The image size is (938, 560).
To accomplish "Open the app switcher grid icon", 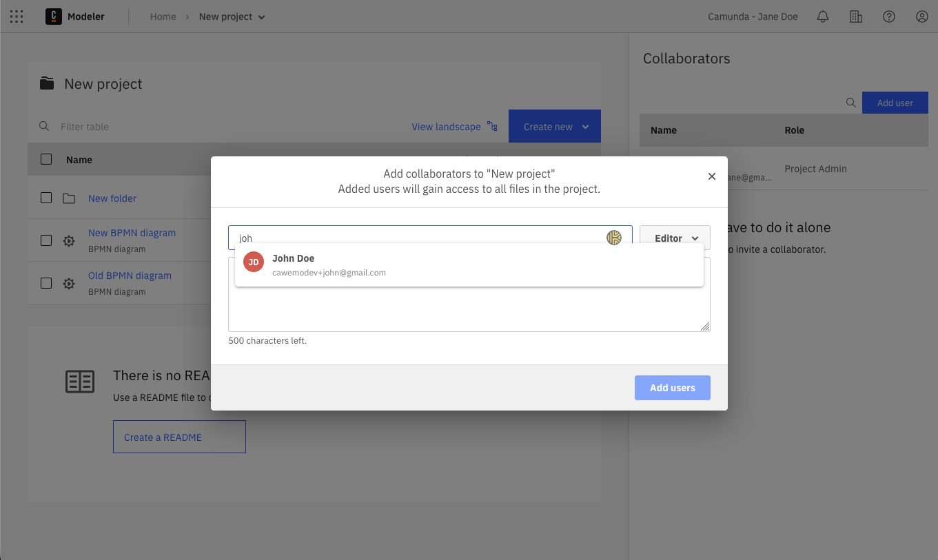I will (x=17, y=17).
